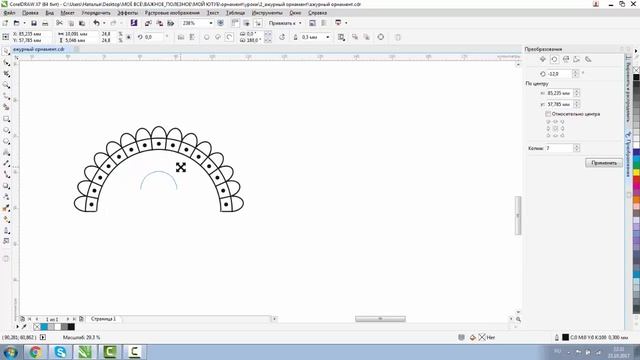
Task: Open the zoom level 238% dropdown
Action: pos(211,23)
